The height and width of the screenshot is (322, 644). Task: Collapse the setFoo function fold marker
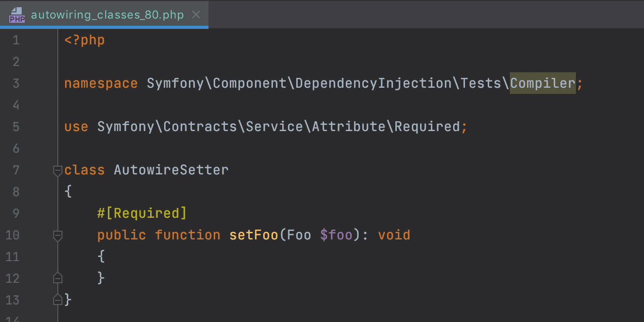point(58,235)
